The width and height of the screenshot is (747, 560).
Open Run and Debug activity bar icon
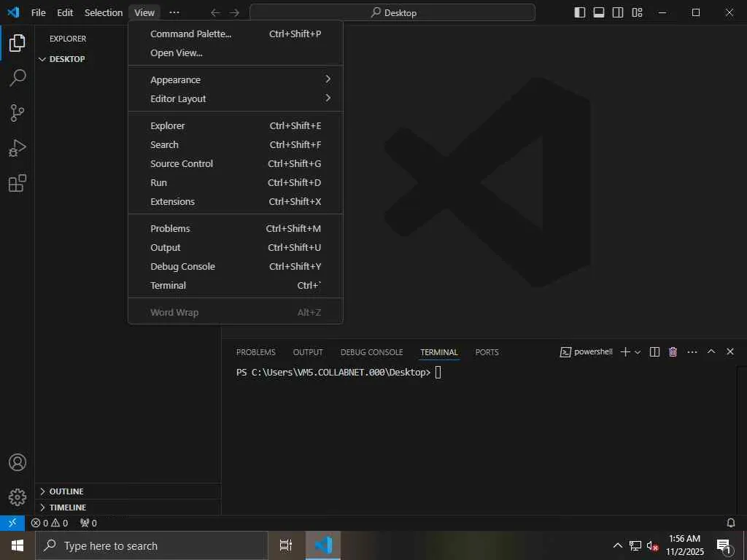coord(18,148)
